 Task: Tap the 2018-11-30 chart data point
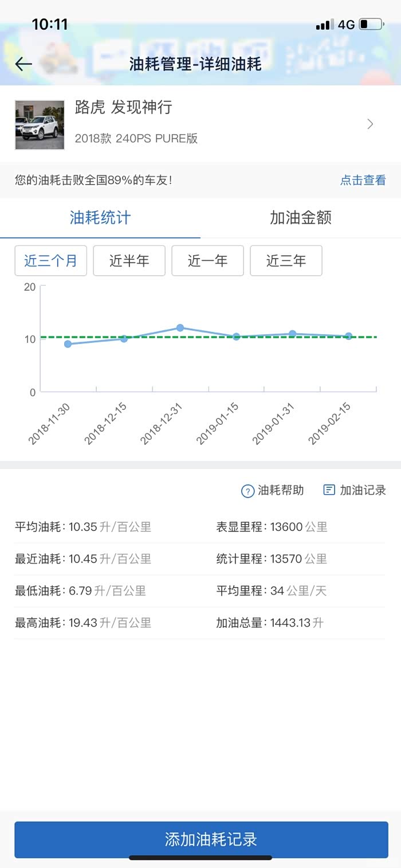click(68, 344)
